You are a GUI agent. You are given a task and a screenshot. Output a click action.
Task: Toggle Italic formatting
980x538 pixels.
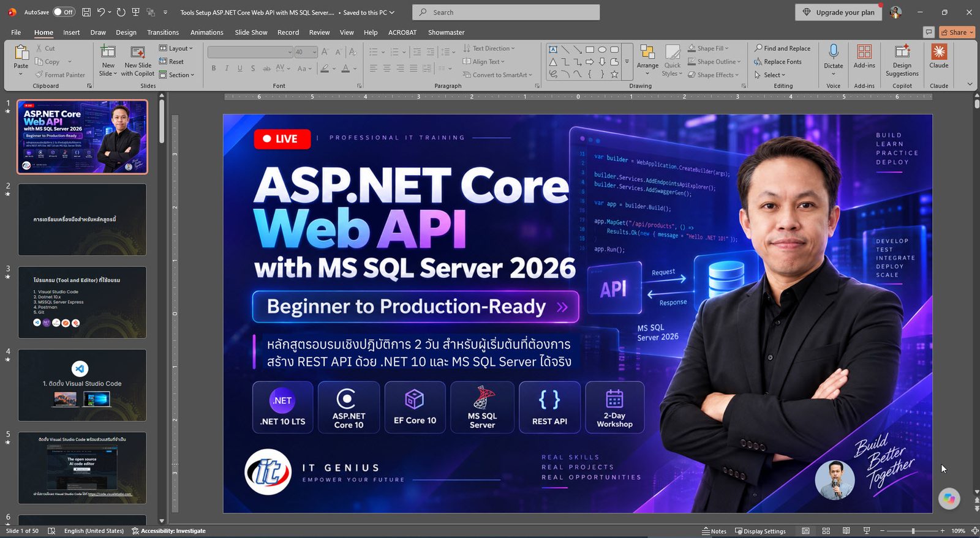[227, 69]
